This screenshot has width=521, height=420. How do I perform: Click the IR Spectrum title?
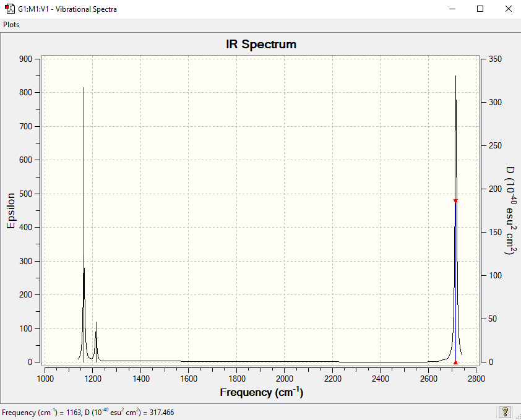pos(261,44)
